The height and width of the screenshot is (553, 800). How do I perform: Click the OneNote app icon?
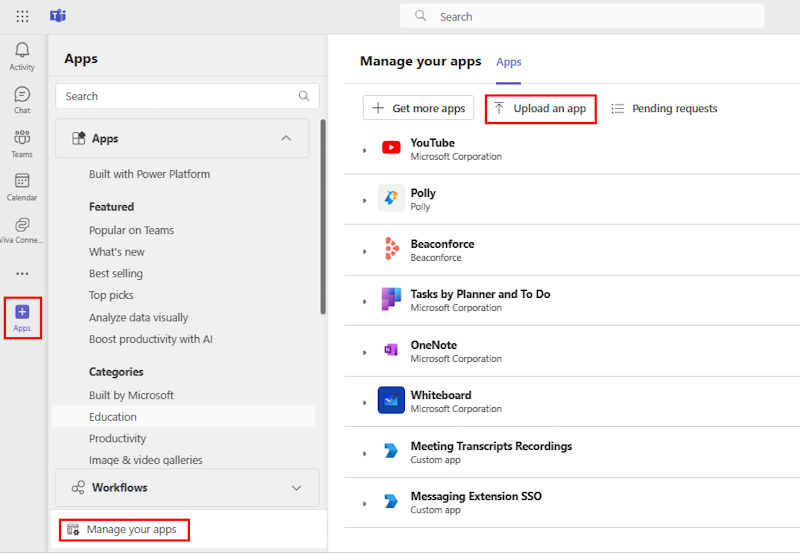[x=391, y=349]
